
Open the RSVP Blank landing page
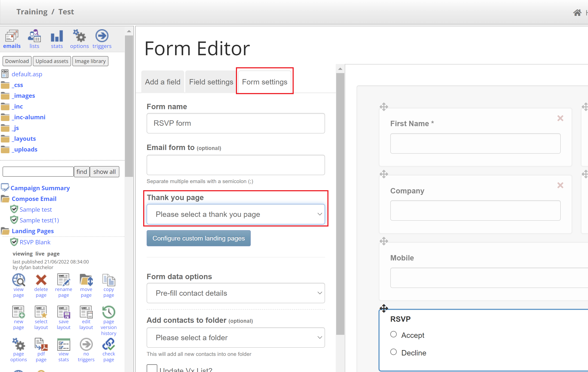[x=35, y=242]
